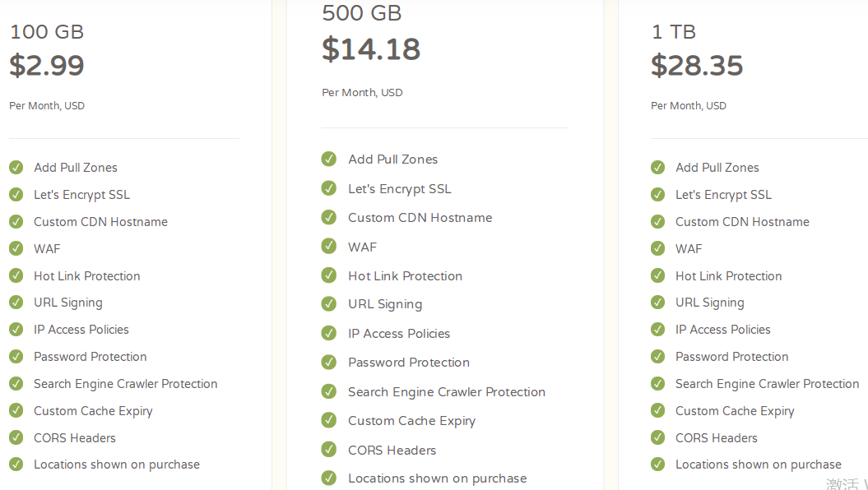Viewport: 868px width, 490px height.
Task: Click the 500 GB plan title
Action: pyautogui.click(x=362, y=13)
